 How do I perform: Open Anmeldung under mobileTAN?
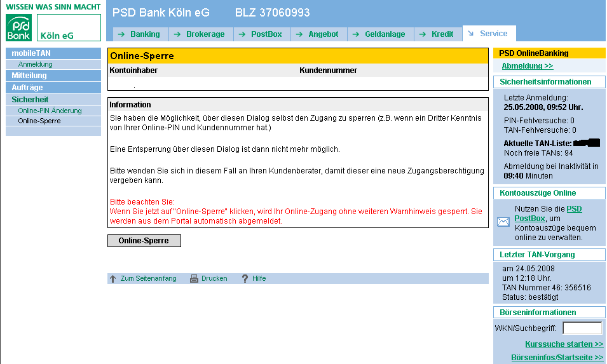(53, 65)
